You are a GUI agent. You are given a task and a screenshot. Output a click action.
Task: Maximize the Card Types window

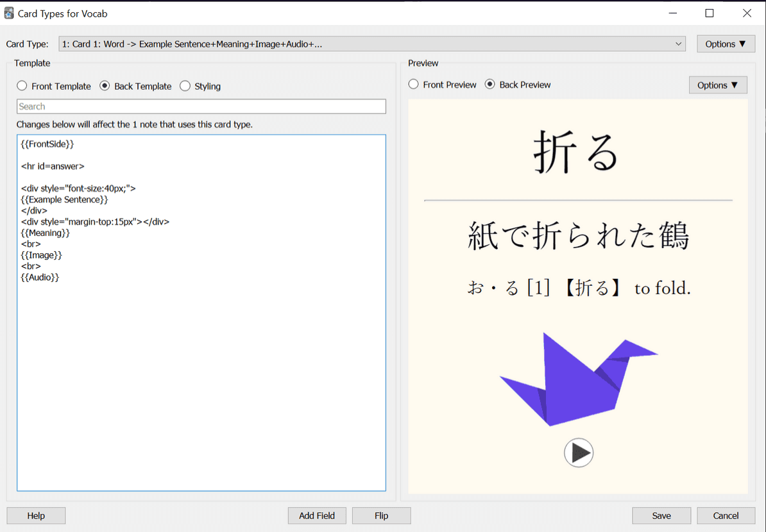tap(710, 13)
